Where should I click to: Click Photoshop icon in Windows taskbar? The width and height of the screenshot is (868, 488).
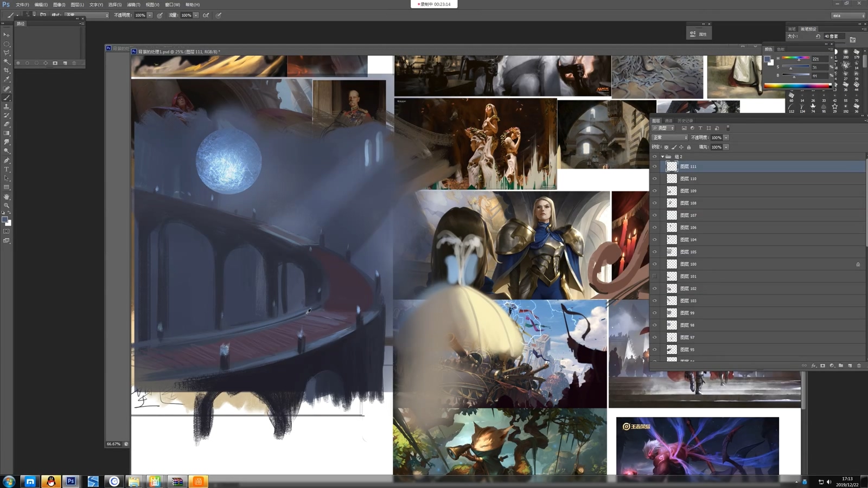tap(71, 481)
